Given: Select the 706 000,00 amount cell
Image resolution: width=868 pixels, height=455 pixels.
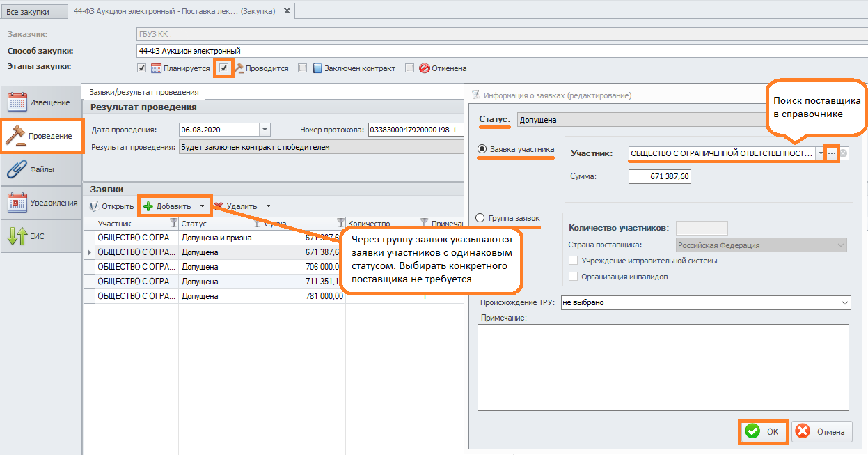Looking at the screenshot, I should pyautogui.click(x=303, y=266).
